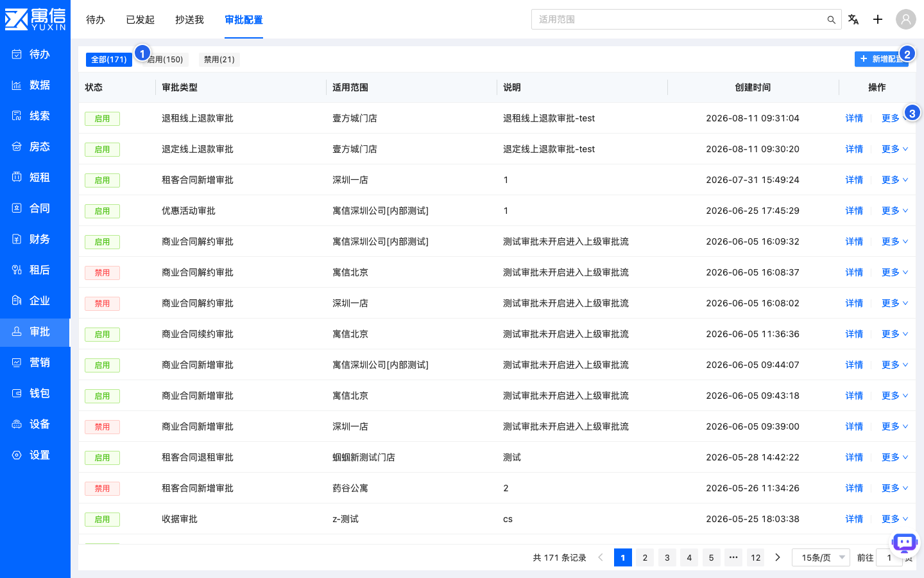Open the 企业 sidebar section

(x=35, y=301)
